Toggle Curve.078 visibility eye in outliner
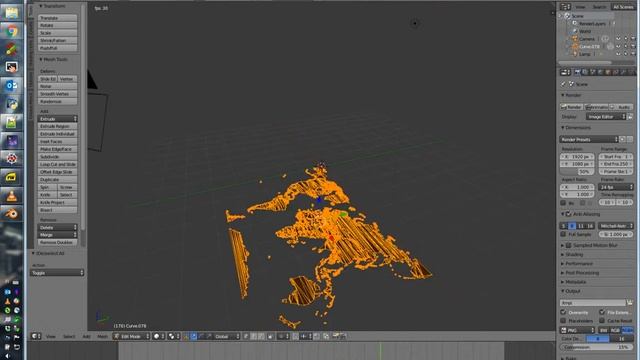640x360 pixels. coord(618,47)
